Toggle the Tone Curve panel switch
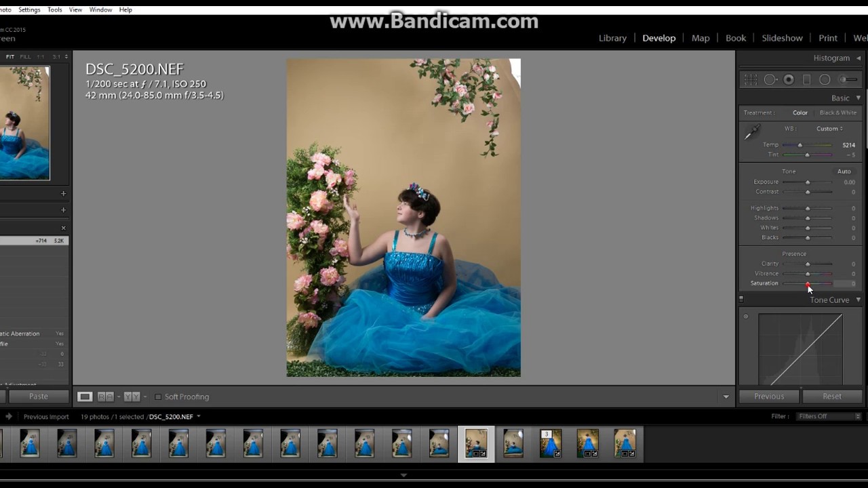This screenshot has width=868, height=488. (741, 299)
